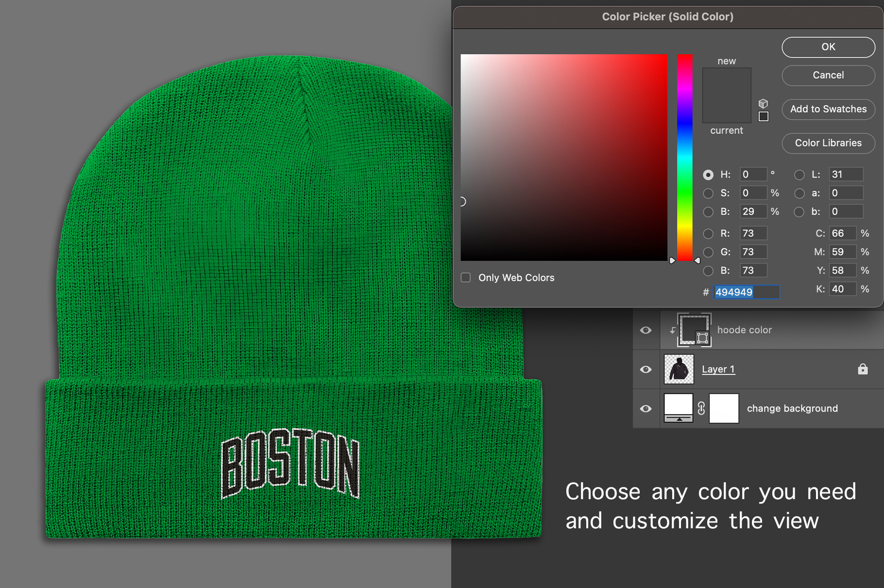
Task: Cancel the Color Picker dialog
Action: click(828, 75)
